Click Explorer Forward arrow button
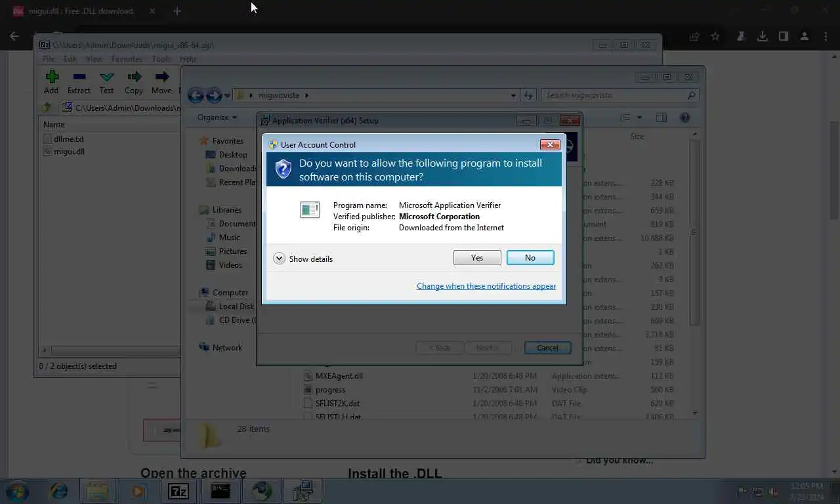 tap(214, 95)
